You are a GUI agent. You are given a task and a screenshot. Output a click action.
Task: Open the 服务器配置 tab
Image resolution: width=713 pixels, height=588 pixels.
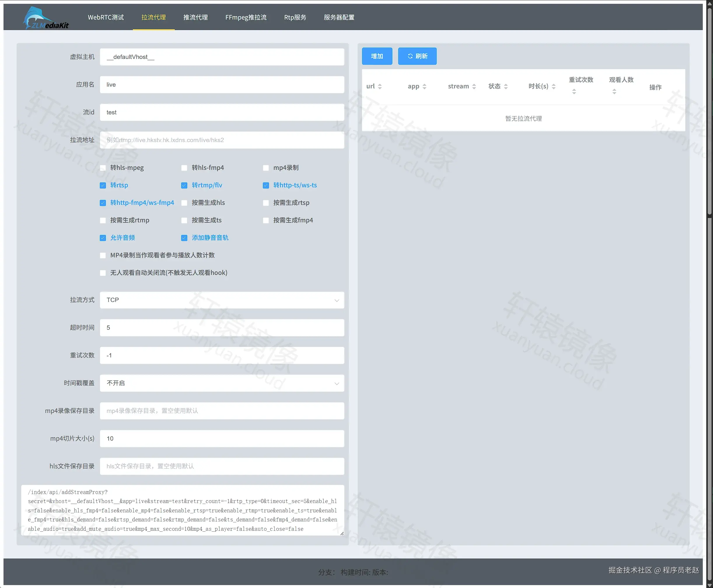click(339, 17)
